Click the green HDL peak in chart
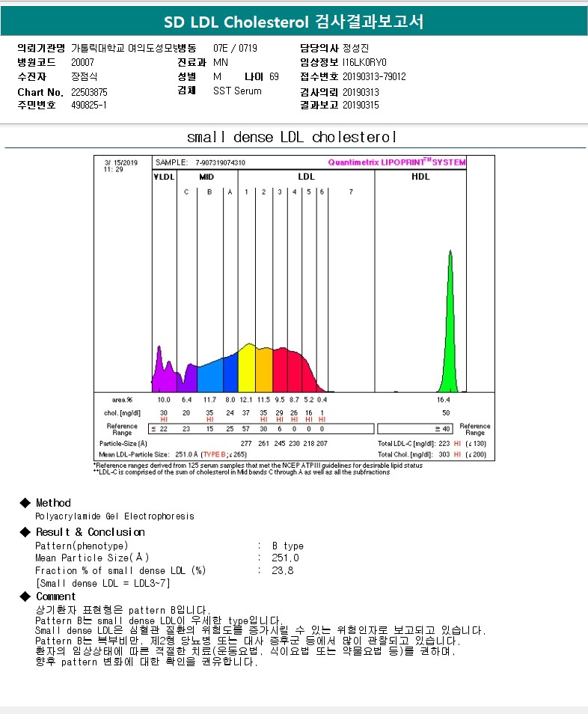This screenshot has width=588, height=714. (x=450, y=337)
